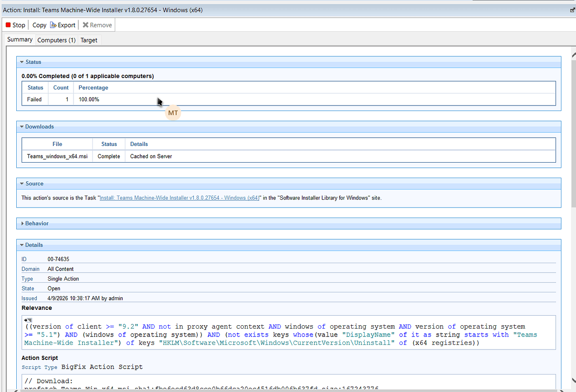Collapse the Details section
Screen dimensions: 576x392
(22, 245)
